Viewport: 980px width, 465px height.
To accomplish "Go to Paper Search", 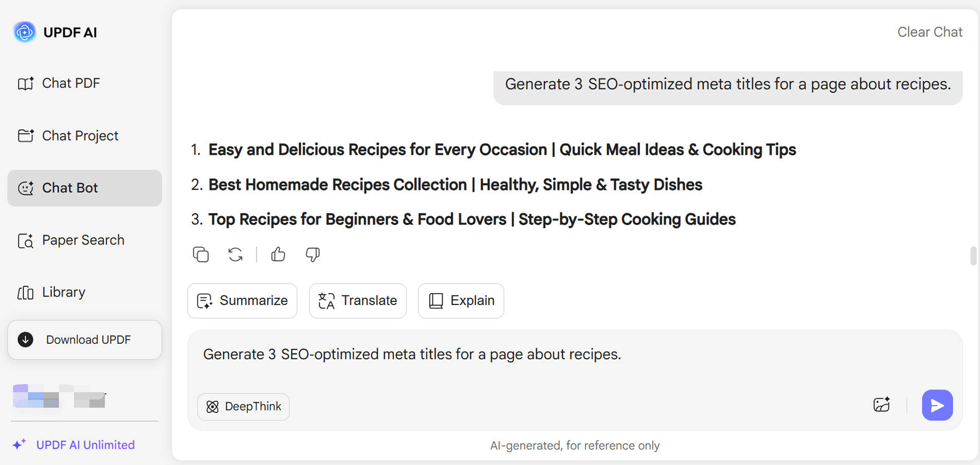I will [x=83, y=240].
